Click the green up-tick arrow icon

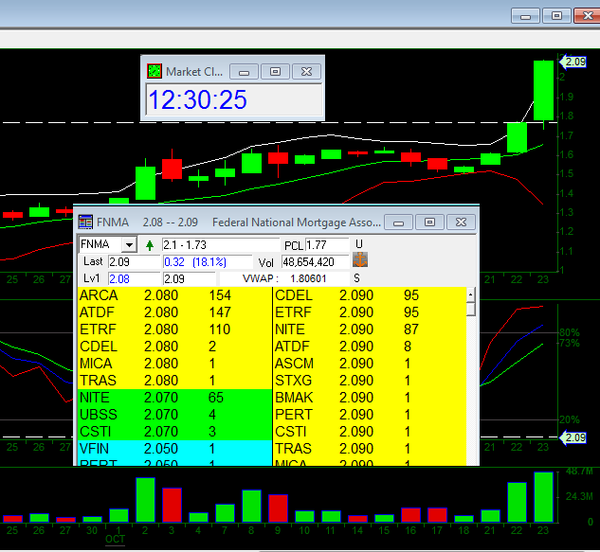point(150,245)
